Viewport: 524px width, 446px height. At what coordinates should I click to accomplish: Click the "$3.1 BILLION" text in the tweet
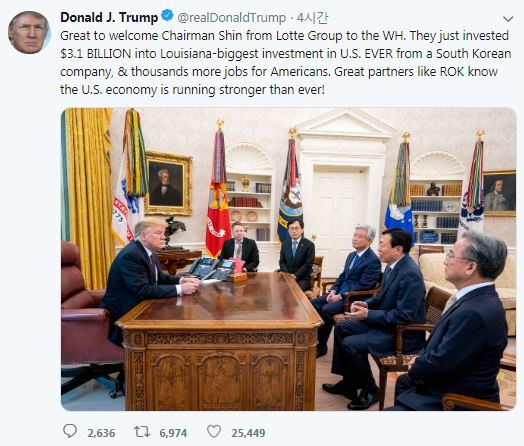pos(96,54)
